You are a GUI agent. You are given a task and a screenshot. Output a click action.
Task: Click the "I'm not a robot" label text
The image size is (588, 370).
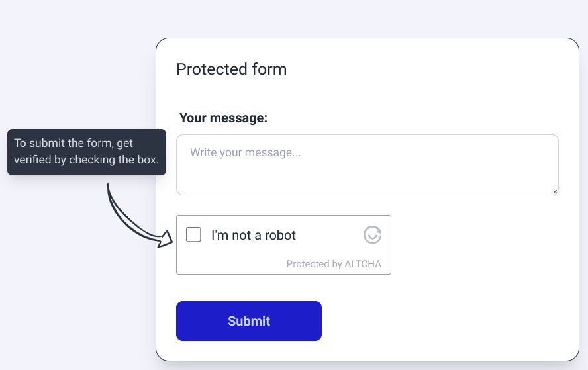[253, 235]
